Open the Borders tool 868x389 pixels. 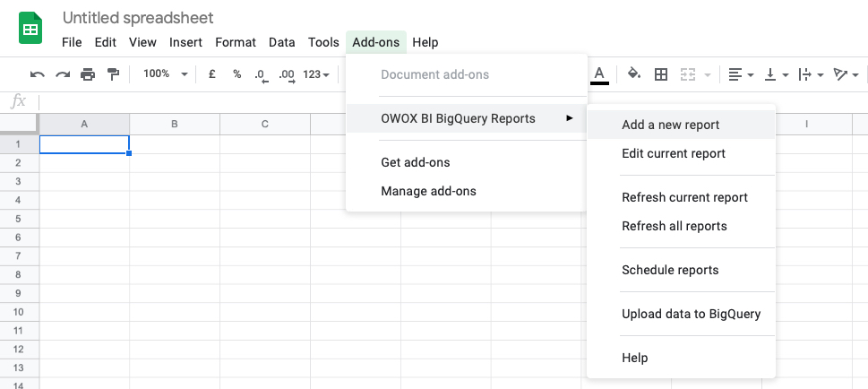point(660,74)
